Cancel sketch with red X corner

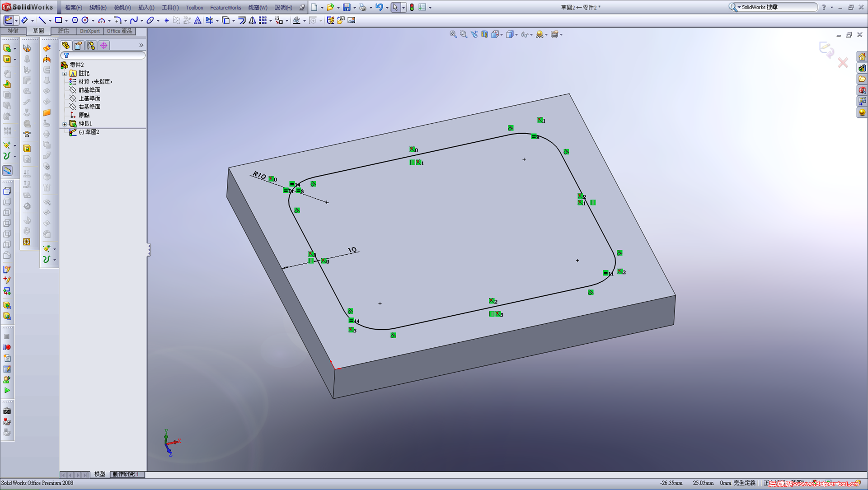[x=843, y=63]
